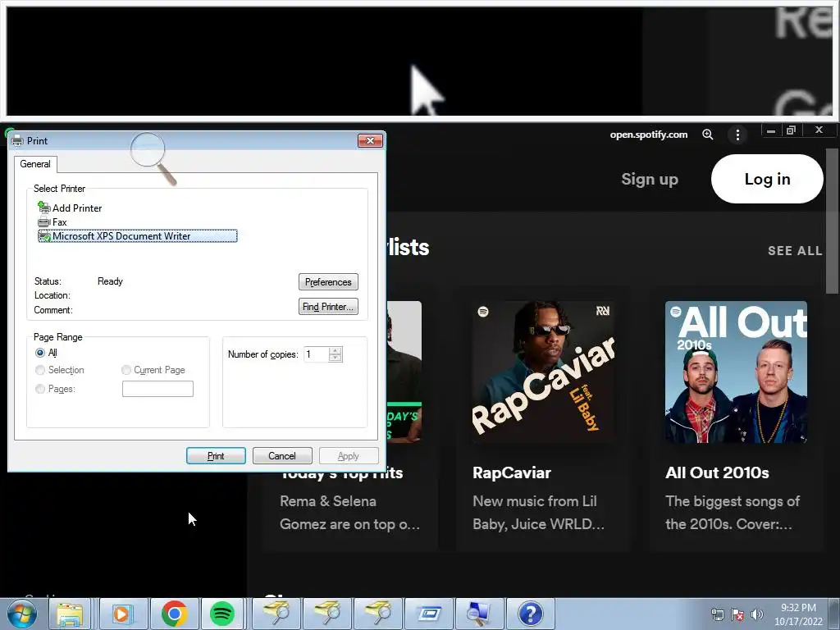
Task: Click the All Out 2010s playlist title
Action: (x=717, y=472)
